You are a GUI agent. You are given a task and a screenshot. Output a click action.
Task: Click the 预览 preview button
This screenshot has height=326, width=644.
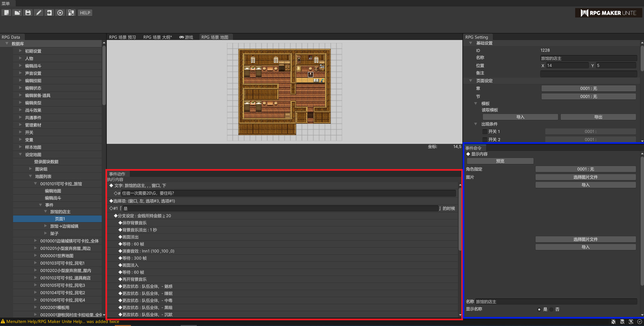pos(500,161)
